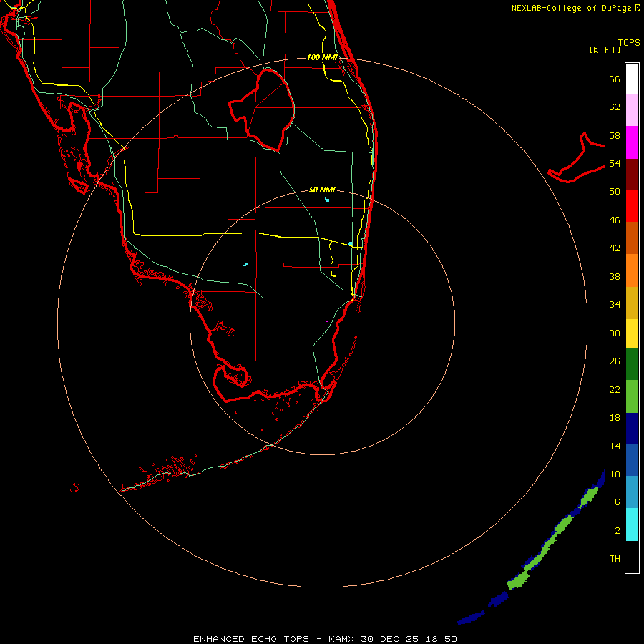Click the 54 value on the legend
This screenshot has width=644, height=644.
(615, 163)
